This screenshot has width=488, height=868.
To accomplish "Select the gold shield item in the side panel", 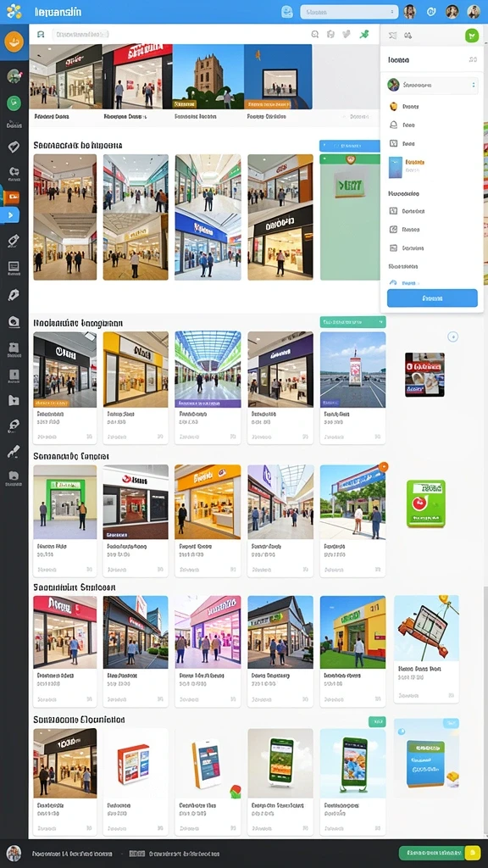I will 393,106.
